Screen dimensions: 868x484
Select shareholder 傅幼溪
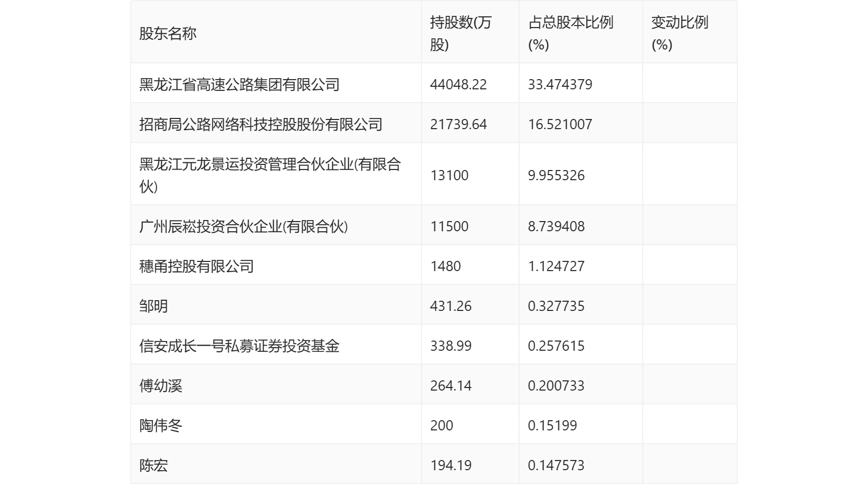(x=161, y=385)
